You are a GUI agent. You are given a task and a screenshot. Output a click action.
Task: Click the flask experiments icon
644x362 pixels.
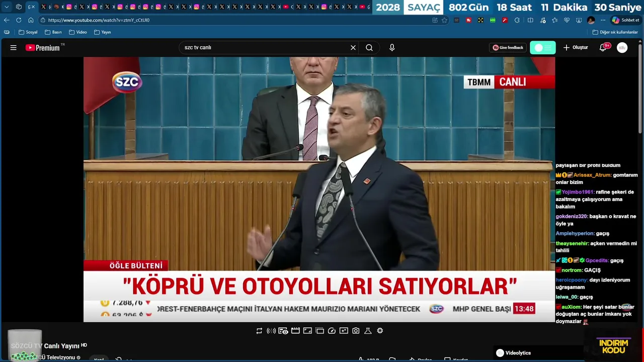pyautogui.click(x=368, y=331)
